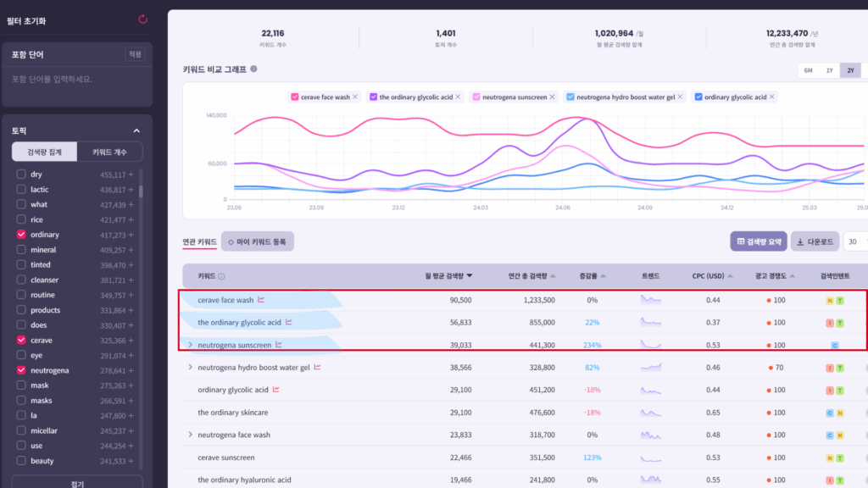Click info icon beside 키워드 비교 그래프 title
The width and height of the screenshot is (868, 488).
pos(253,69)
